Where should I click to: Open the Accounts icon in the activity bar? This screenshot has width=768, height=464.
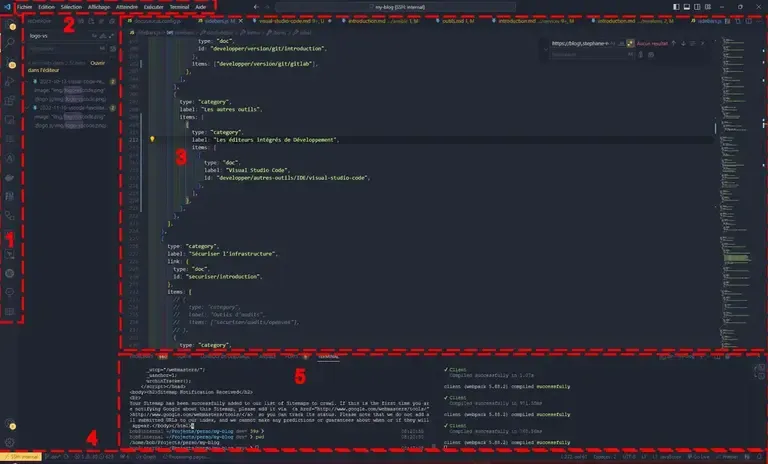click(10, 424)
